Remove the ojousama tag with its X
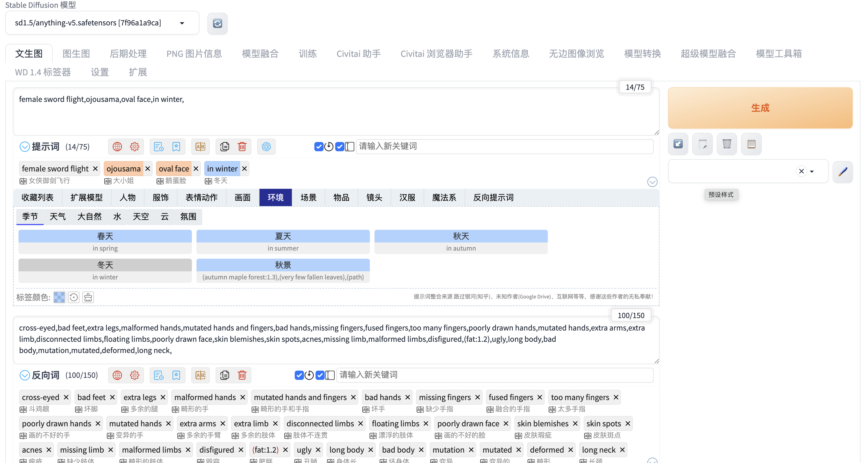The image size is (868, 463). pyautogui.click(x=148, y=168)
